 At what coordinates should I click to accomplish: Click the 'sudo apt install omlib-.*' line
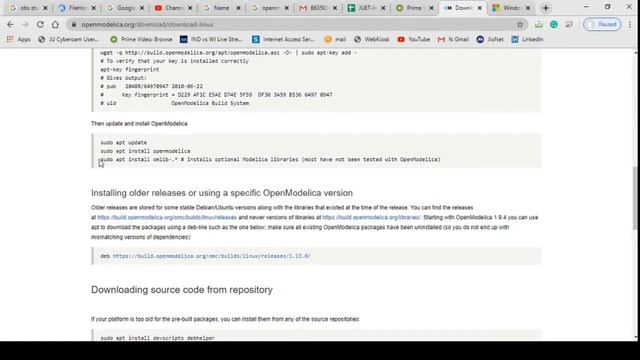point(270,160)
